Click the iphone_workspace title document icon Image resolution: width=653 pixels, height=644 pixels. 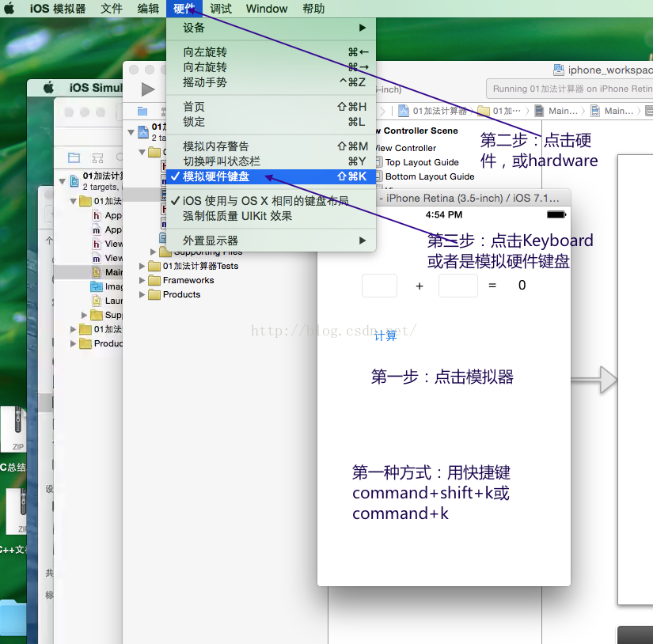[x=559, y=70]
